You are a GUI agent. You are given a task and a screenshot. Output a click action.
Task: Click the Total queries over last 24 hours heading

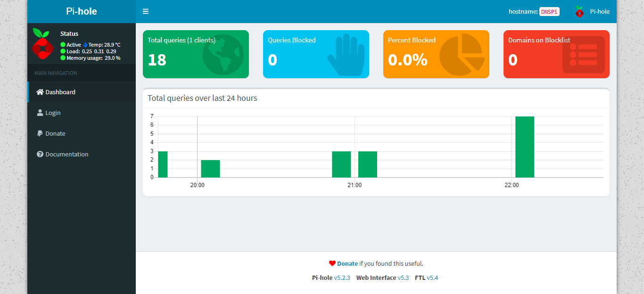[x=202, y=98]
